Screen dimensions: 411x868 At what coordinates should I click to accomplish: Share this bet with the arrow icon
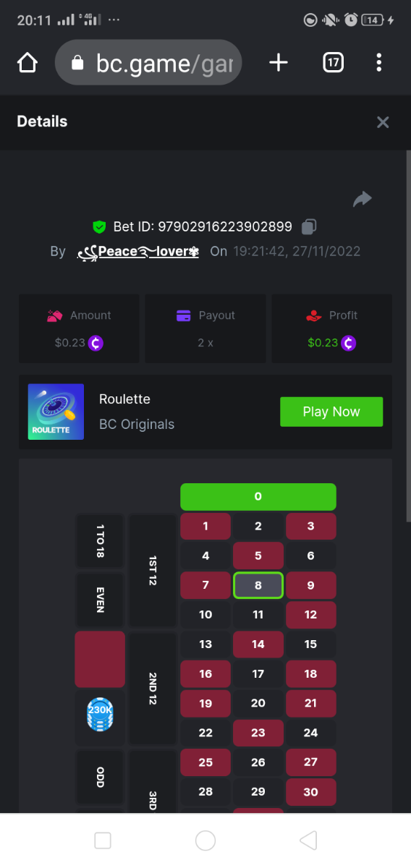pyautogui.click(x=363, y=199)
